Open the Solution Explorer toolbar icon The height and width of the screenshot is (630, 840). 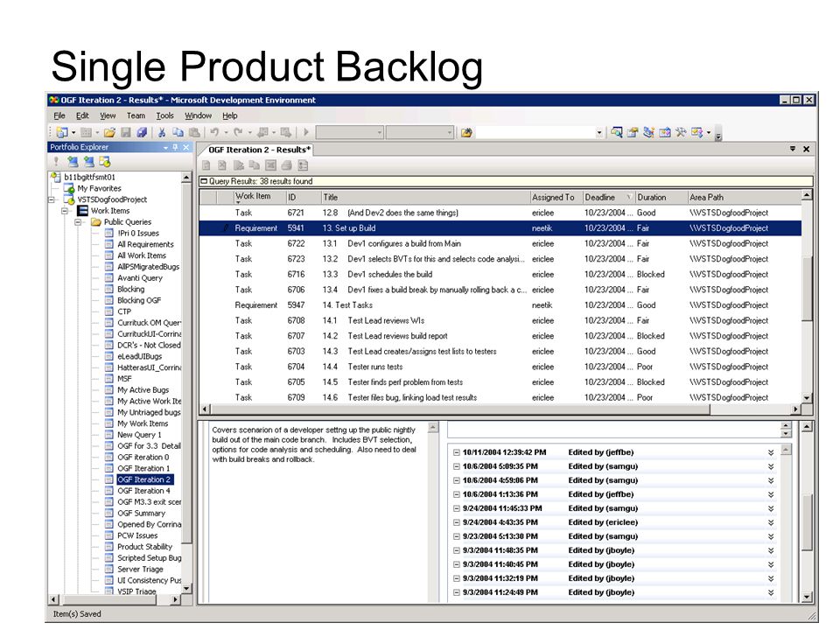pos(617,132)
